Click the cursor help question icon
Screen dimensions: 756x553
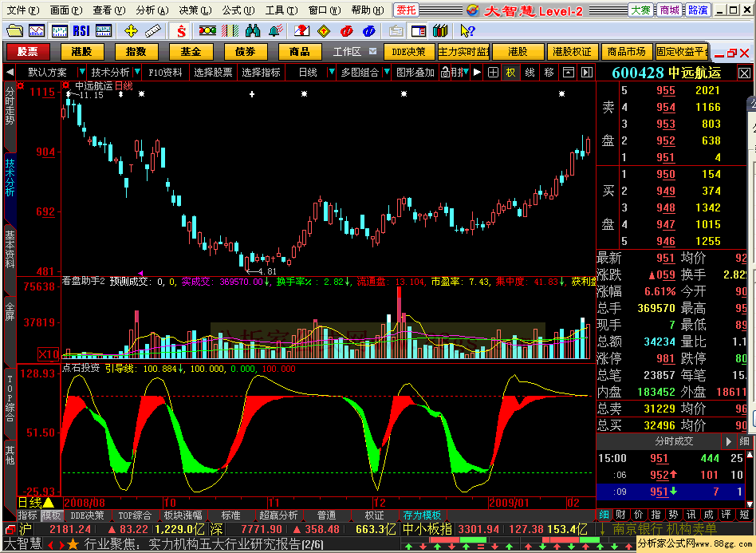pyautogui.click(x=467, y=31)
